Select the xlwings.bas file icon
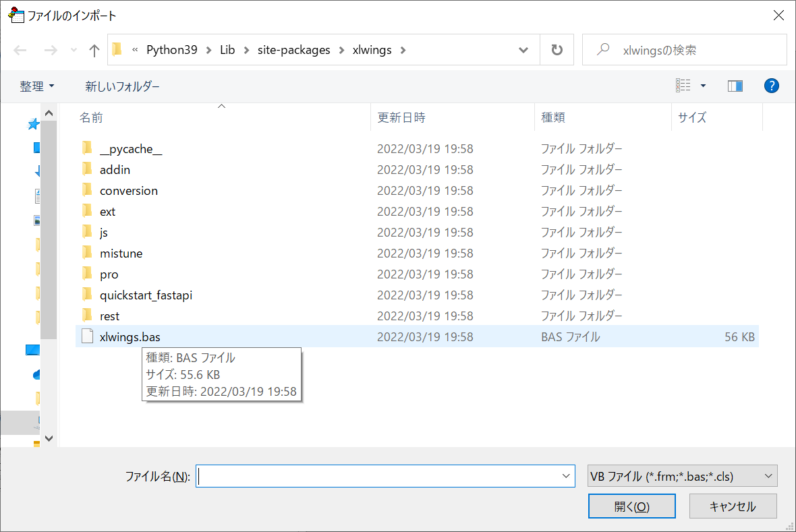Viewport: 796px width, 532px height. click(x=87, y=336)
